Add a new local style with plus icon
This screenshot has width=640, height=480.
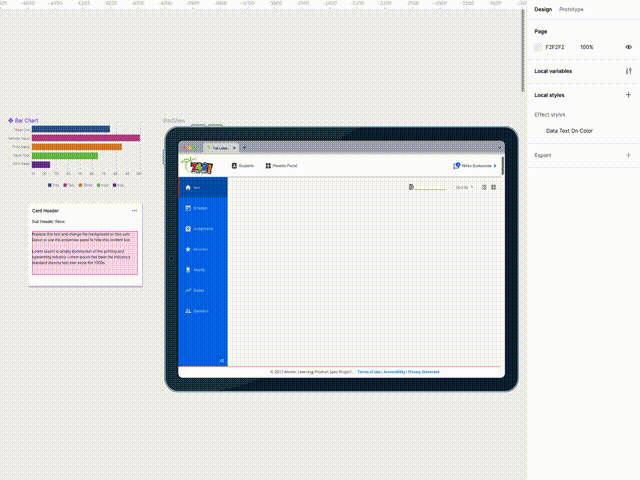628,95
